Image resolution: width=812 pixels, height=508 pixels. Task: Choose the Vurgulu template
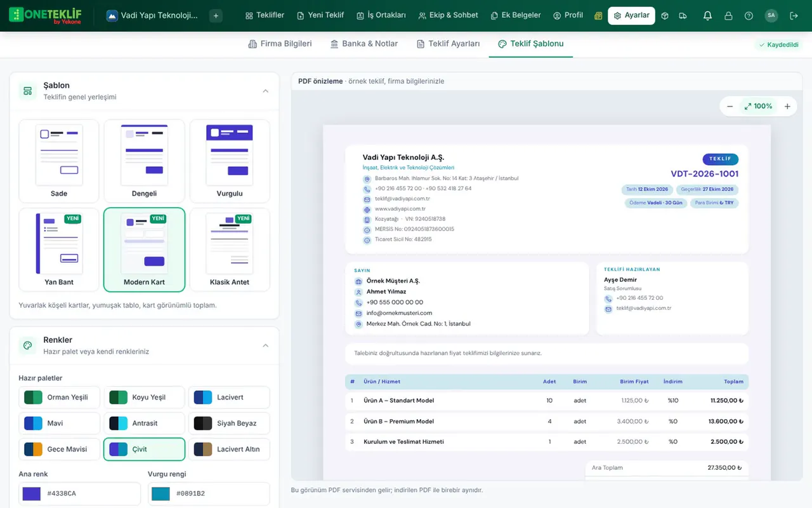pos(230,161)
